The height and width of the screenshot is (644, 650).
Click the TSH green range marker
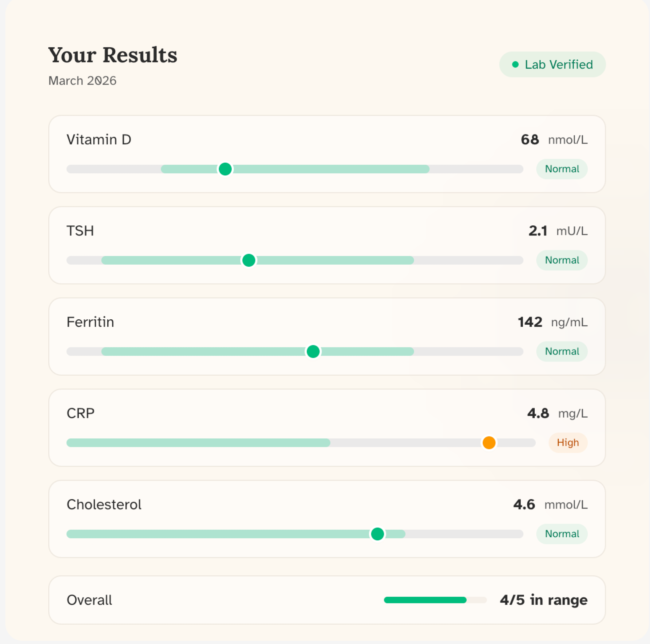coord(249,260)
